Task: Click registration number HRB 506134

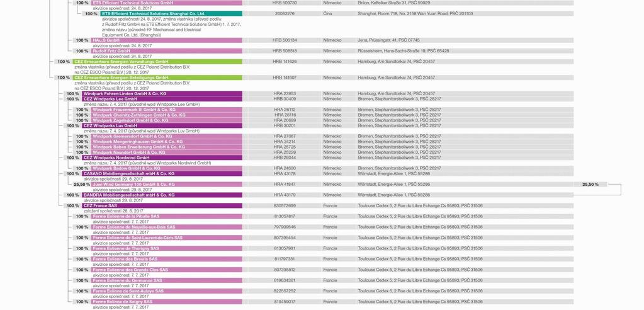Action: click(x=285, y=40)
